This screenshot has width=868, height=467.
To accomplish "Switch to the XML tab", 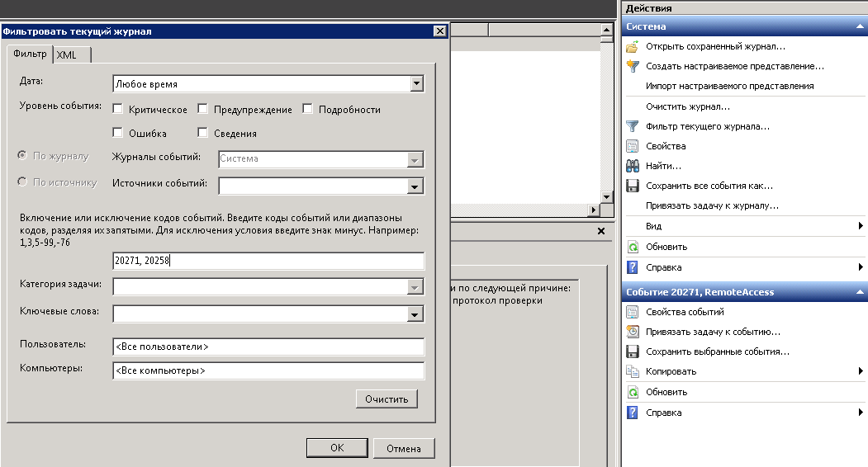I will [67, 54].
